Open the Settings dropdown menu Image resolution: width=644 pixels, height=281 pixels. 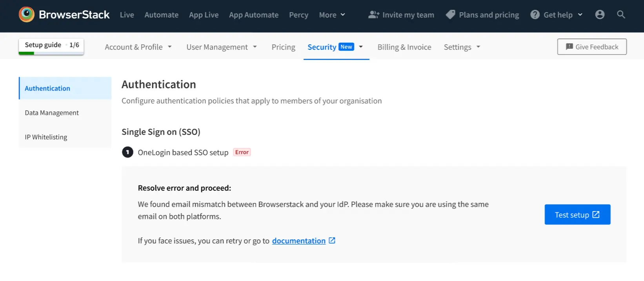(462, 47)
